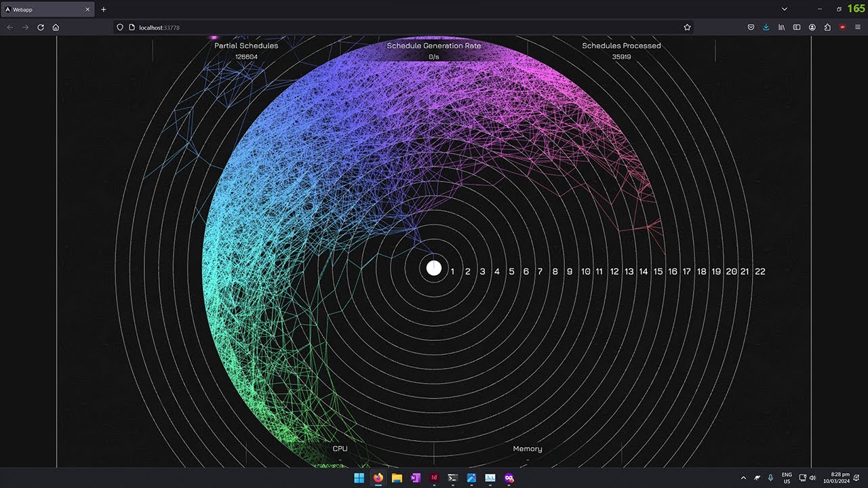The width and height of the screenshot is (868, 488).
Task: Open Adobe InDesign from the taskbar
Action: click(434, 478)
